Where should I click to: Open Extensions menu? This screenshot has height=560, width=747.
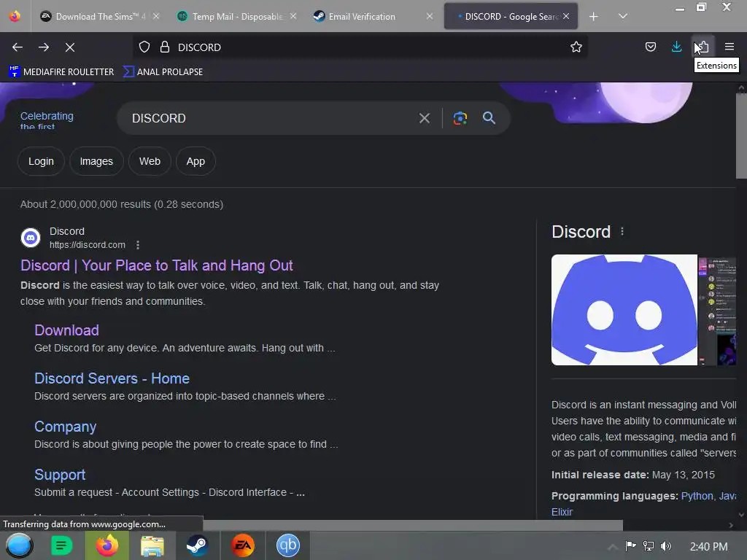point(703,47)
